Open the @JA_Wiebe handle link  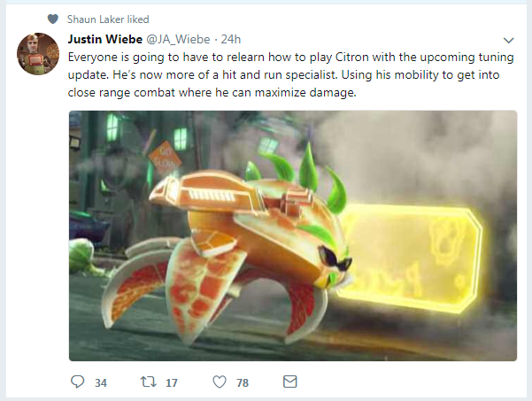point(178,39)
